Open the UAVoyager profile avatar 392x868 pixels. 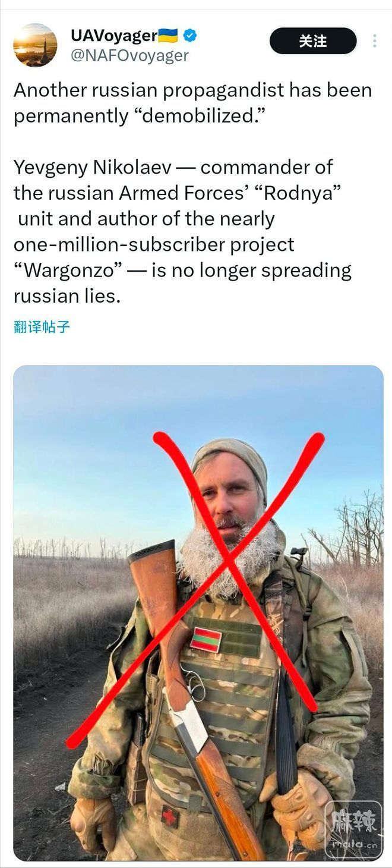[x=35, y=45]
